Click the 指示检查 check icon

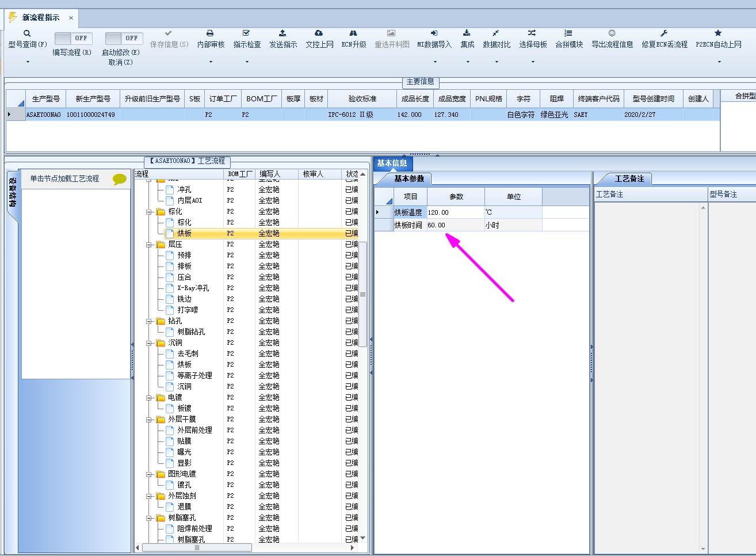(246, 33)
